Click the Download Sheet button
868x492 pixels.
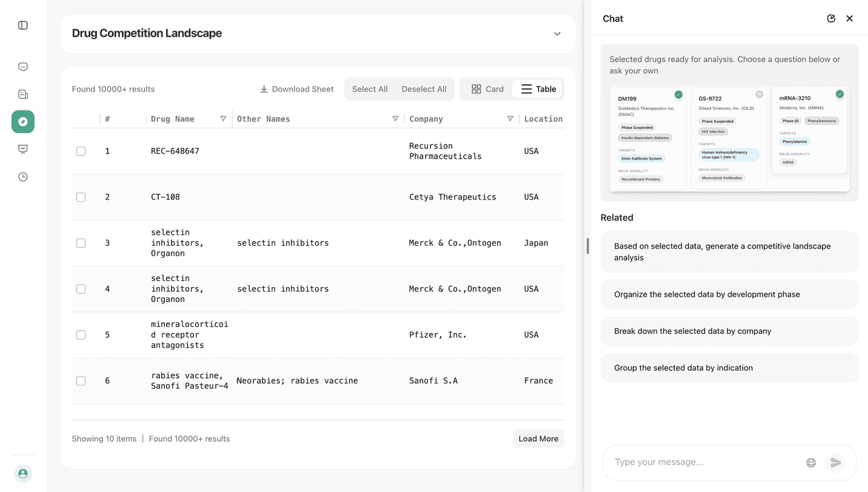[x=297, y=89]
